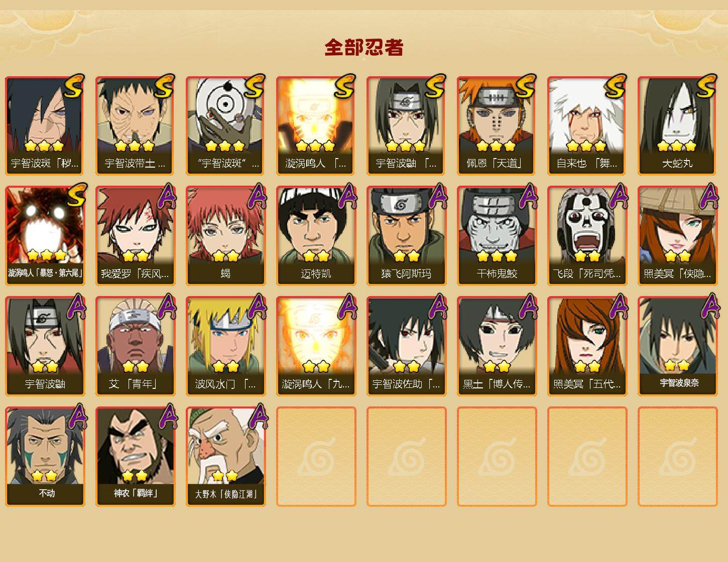Select the 蝎 ninja card
This screenshot has height=562, width=728.
click(x=225, y=236)
